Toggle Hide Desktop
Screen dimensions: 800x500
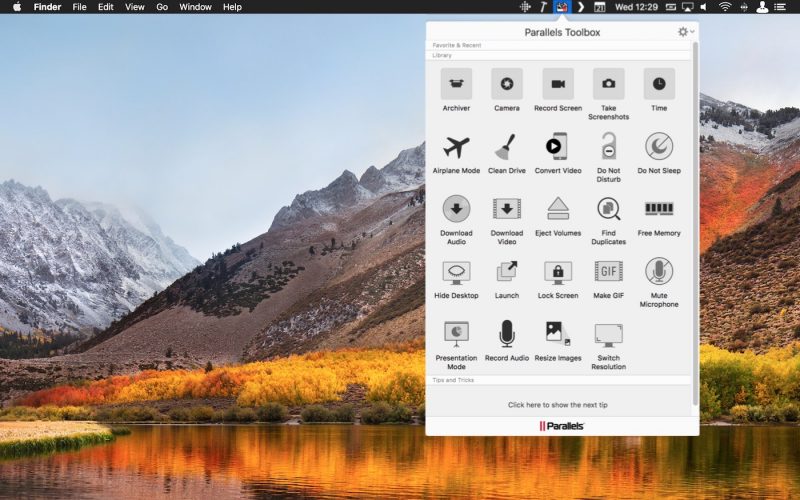456,278
